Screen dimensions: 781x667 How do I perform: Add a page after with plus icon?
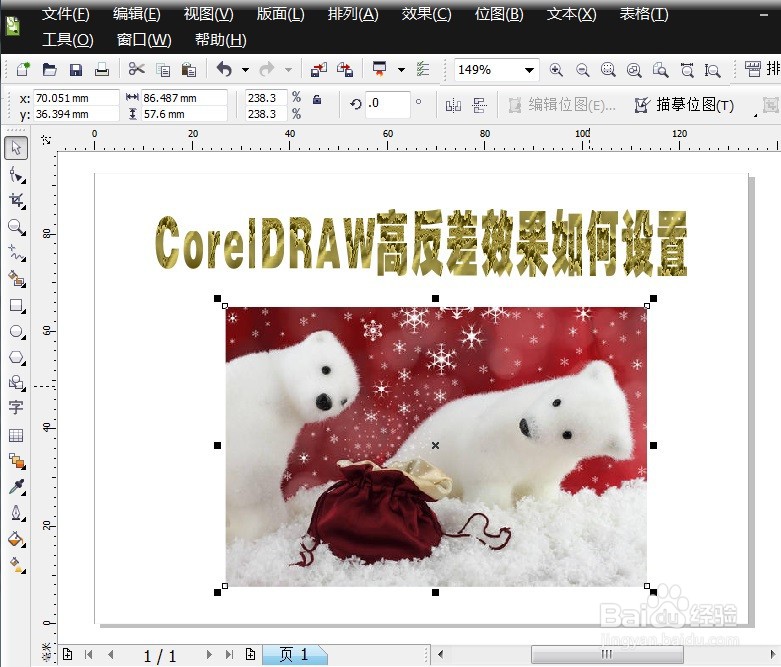(x=251, y=655)
